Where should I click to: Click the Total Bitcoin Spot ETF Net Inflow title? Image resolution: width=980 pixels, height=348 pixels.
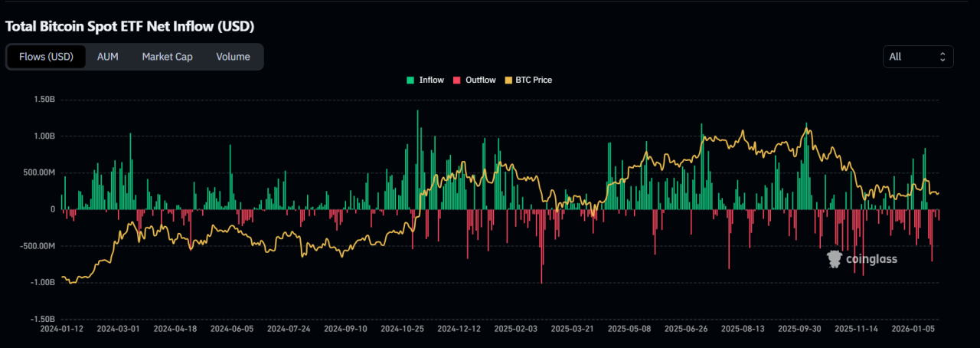pyautogui.click(x=129, y=26)
